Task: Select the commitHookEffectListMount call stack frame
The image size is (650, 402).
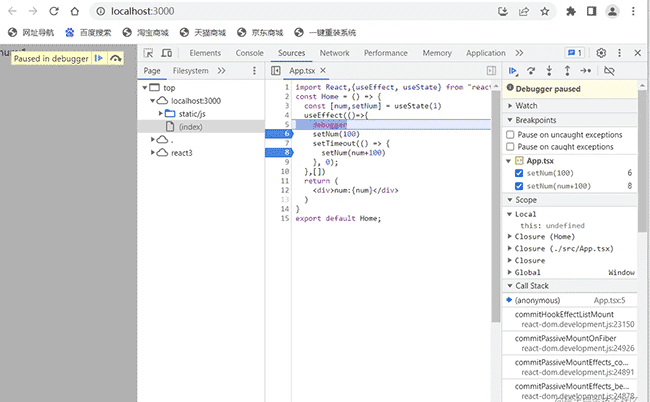Action: (570, 319)
